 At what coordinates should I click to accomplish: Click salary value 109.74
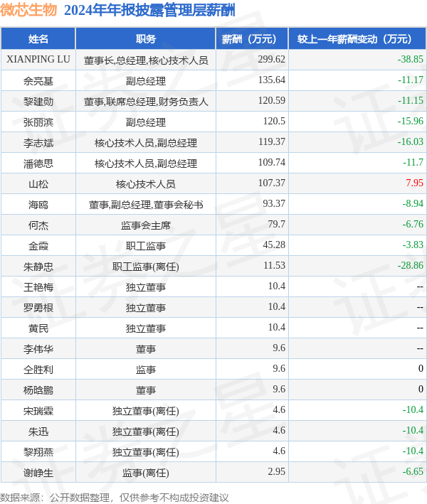pyautogui.click(x=272, y=162)
